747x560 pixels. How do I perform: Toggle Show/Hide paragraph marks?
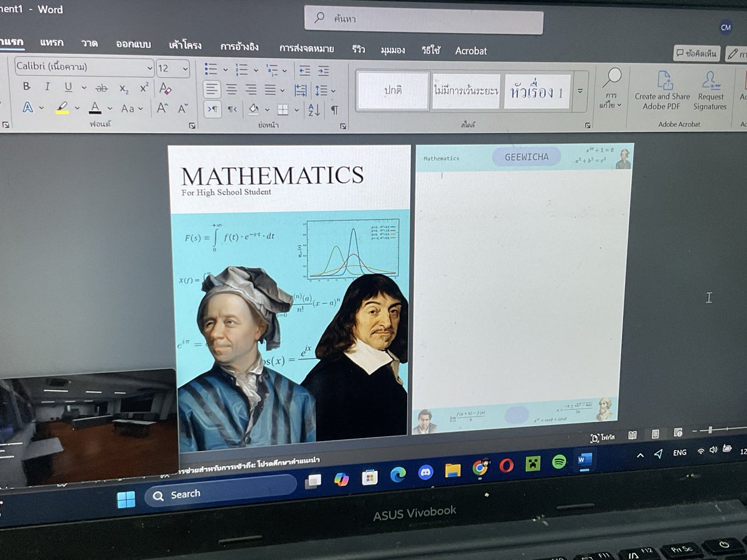334,111
